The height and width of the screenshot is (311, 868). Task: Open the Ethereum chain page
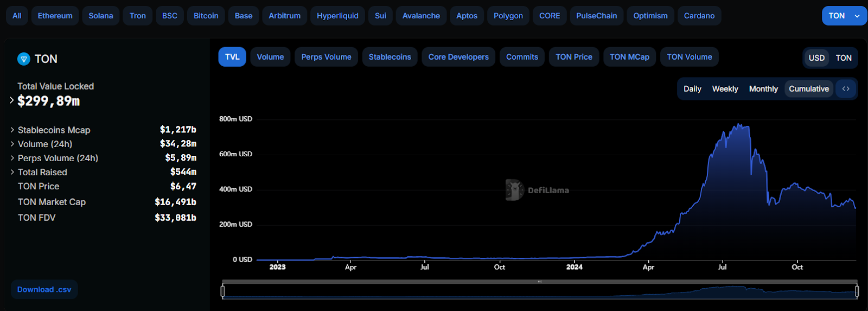55,16
